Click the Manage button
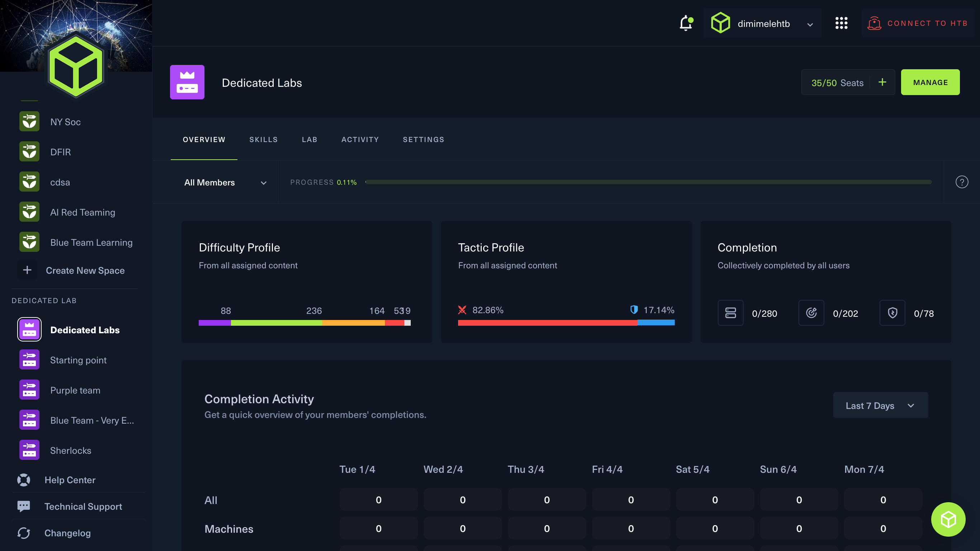 pyautogui.click(x=930, y=82)
